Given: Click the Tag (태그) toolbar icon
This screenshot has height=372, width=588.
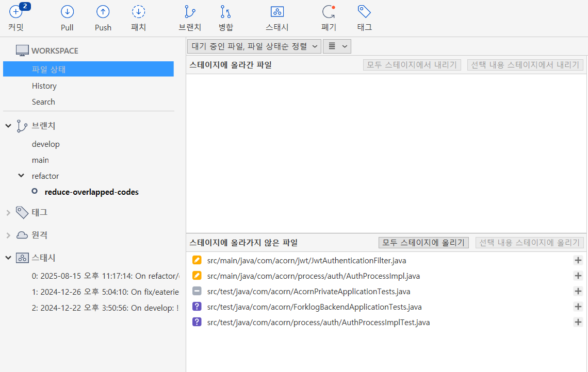Looking at the screenshot, I should tap(364, 12).
